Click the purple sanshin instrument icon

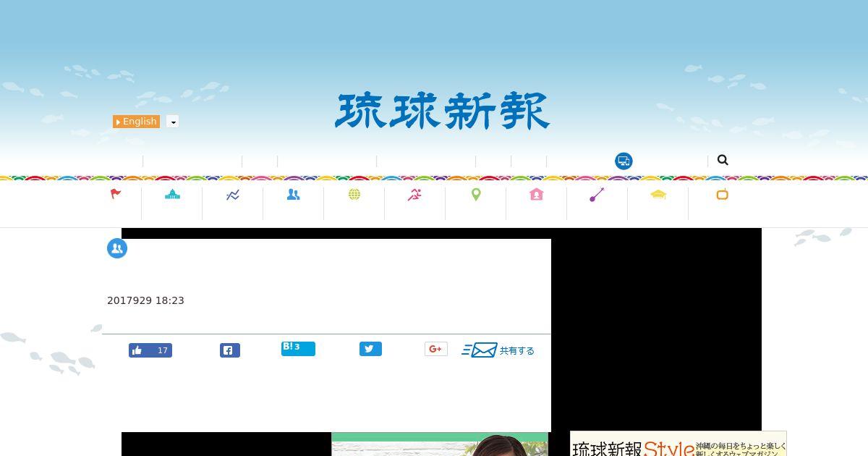point(597,194)
